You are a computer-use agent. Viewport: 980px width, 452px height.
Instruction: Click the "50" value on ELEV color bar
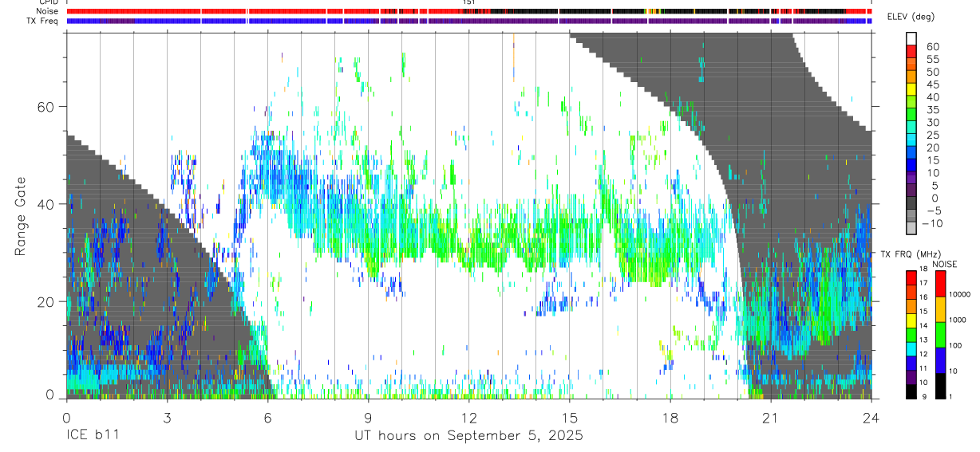(x=931, y=72)
